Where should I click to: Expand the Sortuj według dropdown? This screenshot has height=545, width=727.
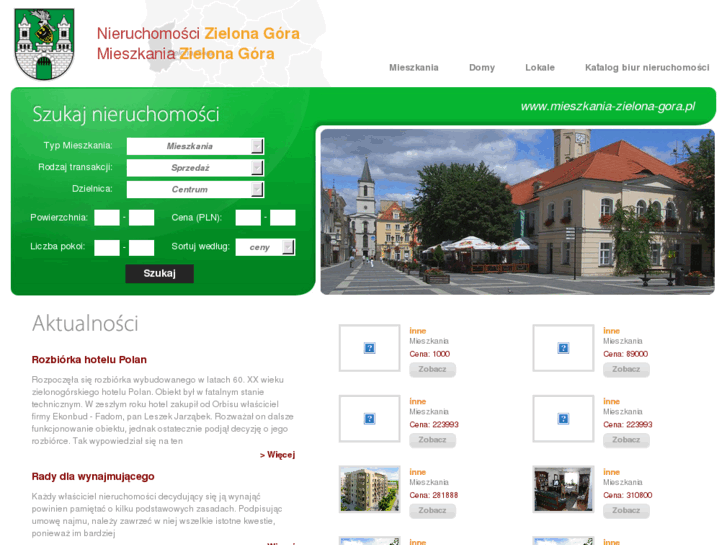(x=265, y=247)
